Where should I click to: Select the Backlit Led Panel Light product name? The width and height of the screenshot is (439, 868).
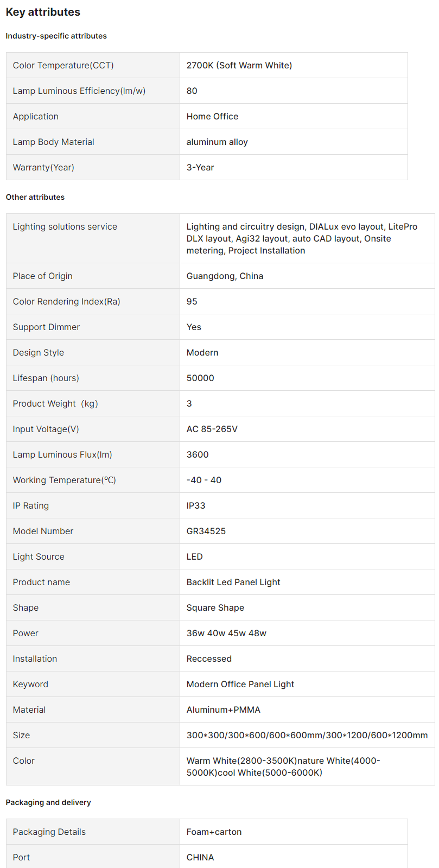[233, 582]
